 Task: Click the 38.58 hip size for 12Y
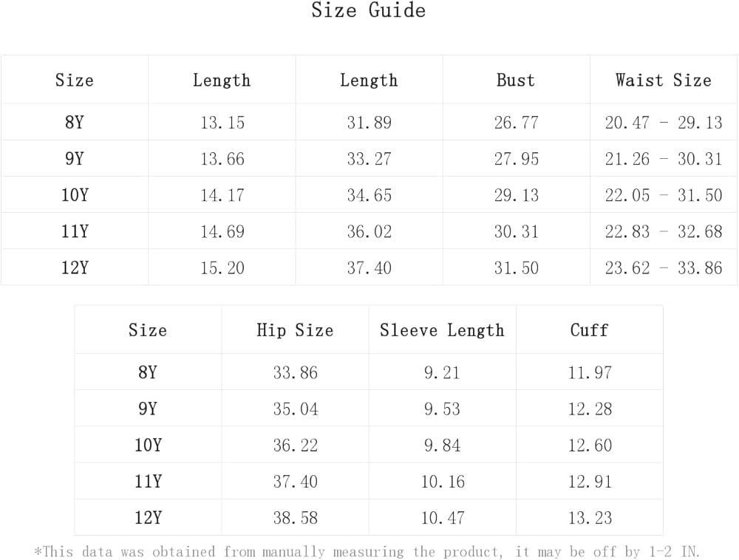click(x=295, y=518)
